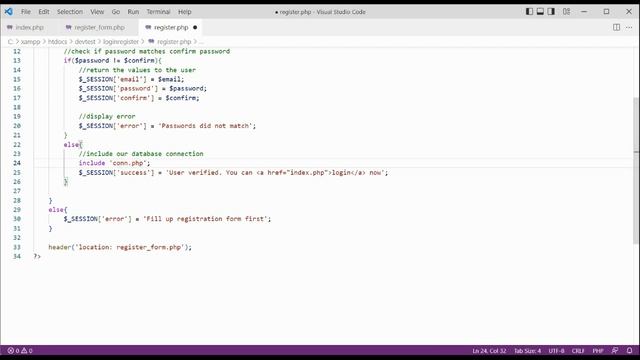This screenshot has height=360, width=640.
Task: Open editor More Actions ellipsis
Action: (x=629, y=27)
